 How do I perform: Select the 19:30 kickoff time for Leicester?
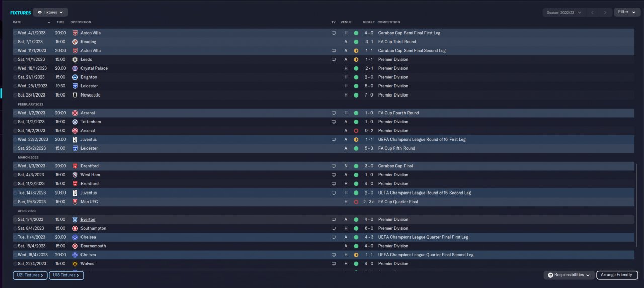point(60,86)
